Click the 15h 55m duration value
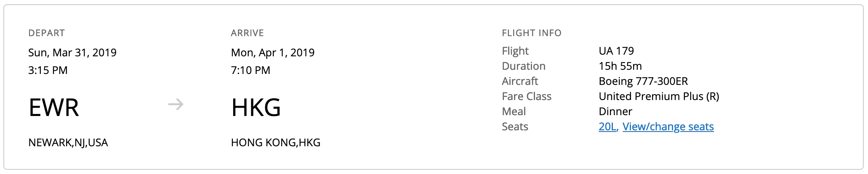 click(x=620, y=66)
